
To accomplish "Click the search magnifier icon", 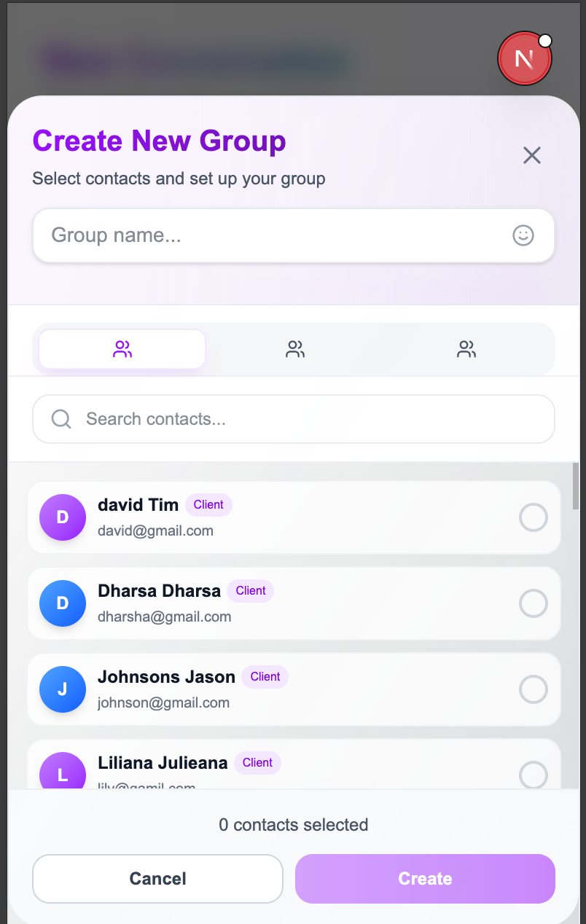I will [x=61, y=419].
